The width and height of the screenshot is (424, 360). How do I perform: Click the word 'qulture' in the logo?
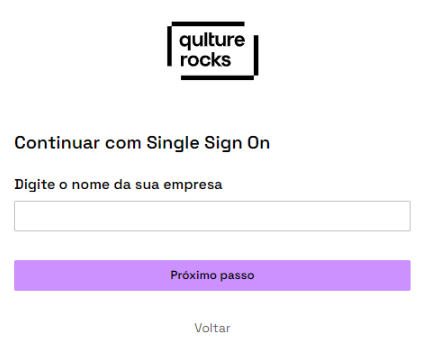coord(212,41)
